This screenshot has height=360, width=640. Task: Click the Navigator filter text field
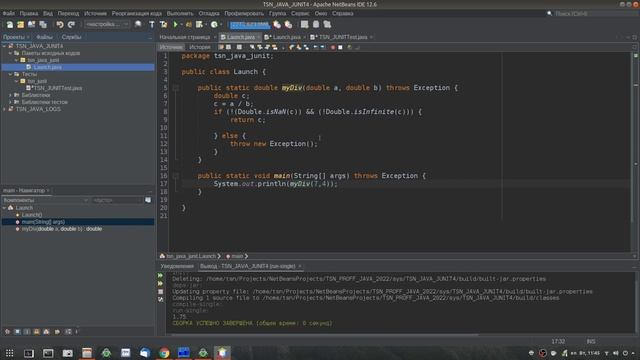click(117, 200)
